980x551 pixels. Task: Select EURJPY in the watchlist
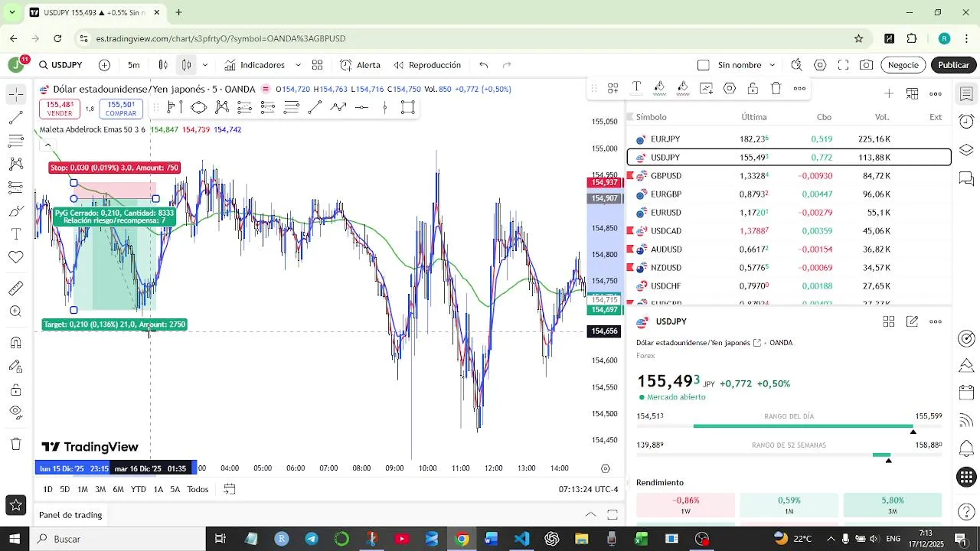(x=789, y=139)
